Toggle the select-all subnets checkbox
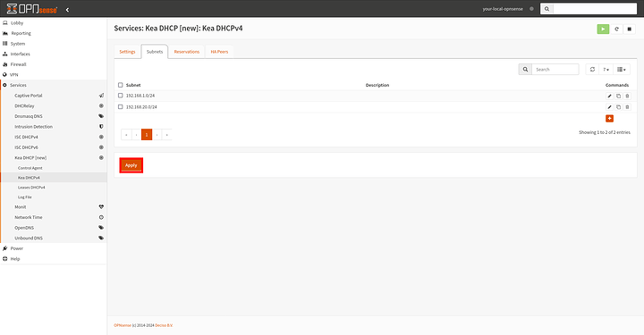 (121, 85)
